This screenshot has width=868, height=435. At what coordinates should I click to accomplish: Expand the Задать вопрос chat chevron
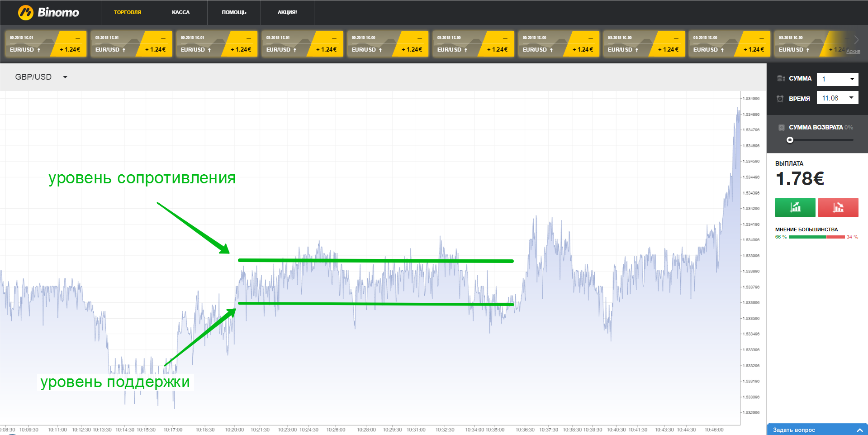[859, 430]
